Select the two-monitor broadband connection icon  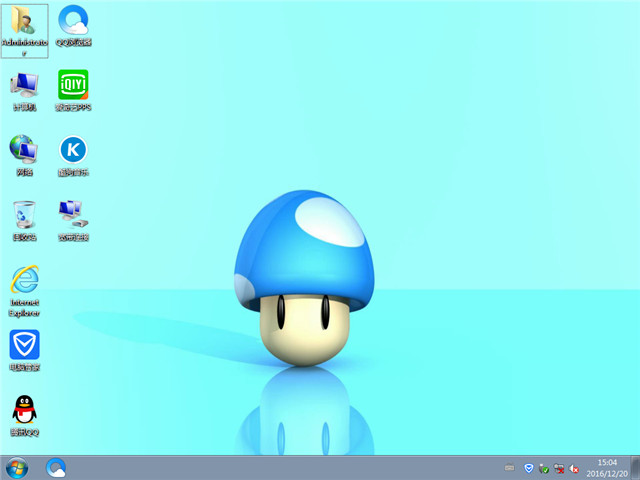(x=73, y=220)
